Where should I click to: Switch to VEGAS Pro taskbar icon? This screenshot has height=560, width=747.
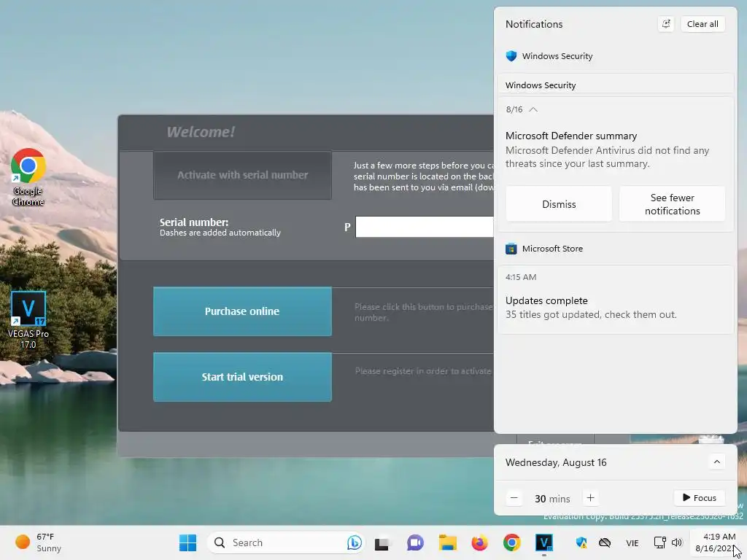click(544, 542)
